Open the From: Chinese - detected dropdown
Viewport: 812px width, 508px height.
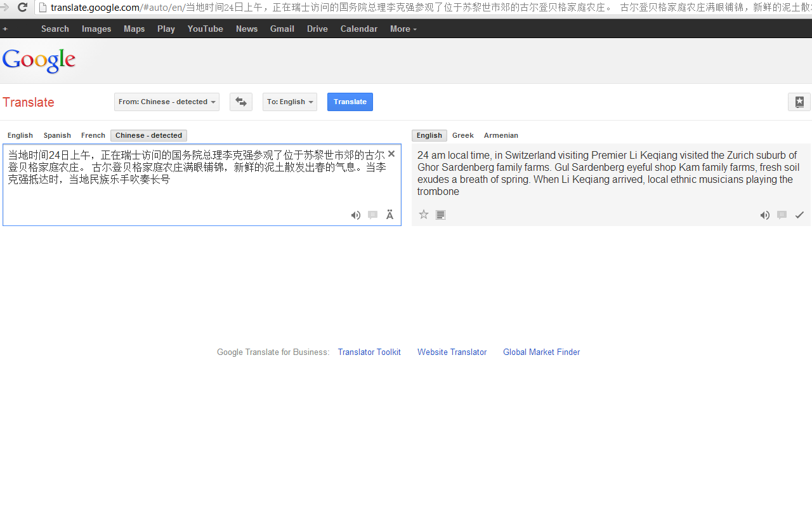click(167, 102)
